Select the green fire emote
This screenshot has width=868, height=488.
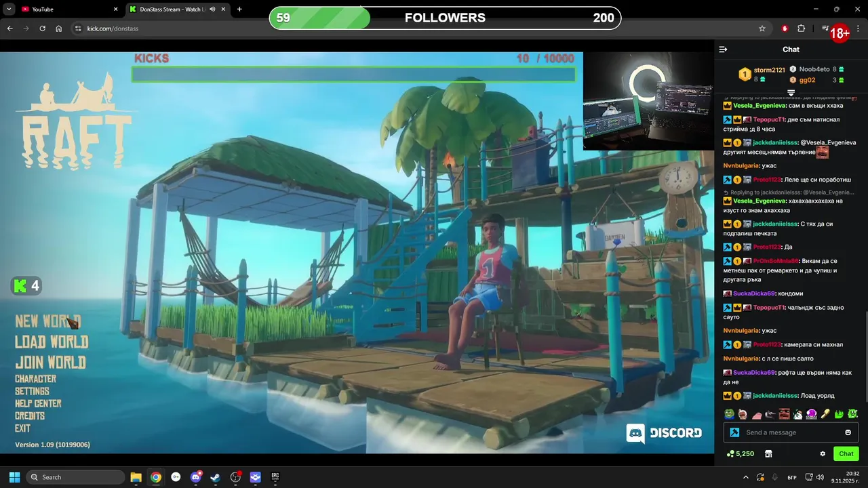838,413
